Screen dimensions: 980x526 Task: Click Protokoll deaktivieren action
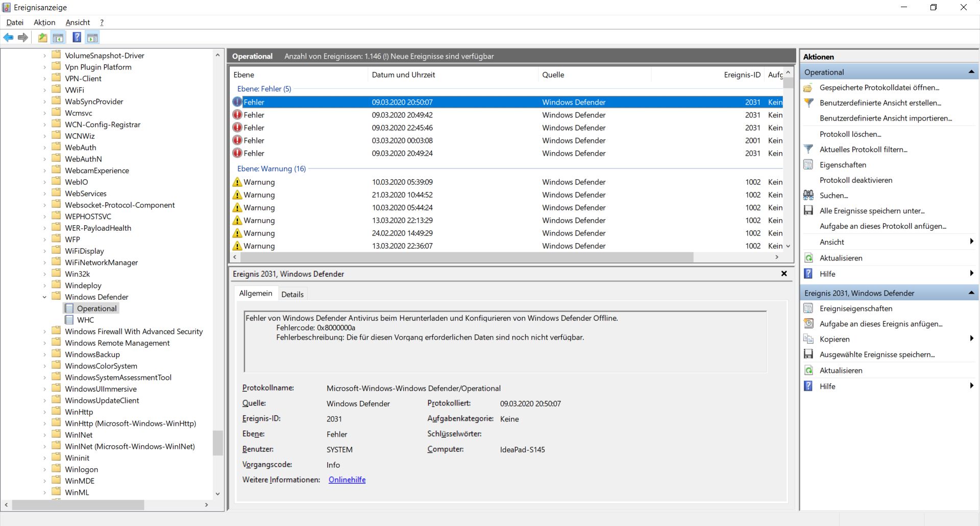(856, 180)
